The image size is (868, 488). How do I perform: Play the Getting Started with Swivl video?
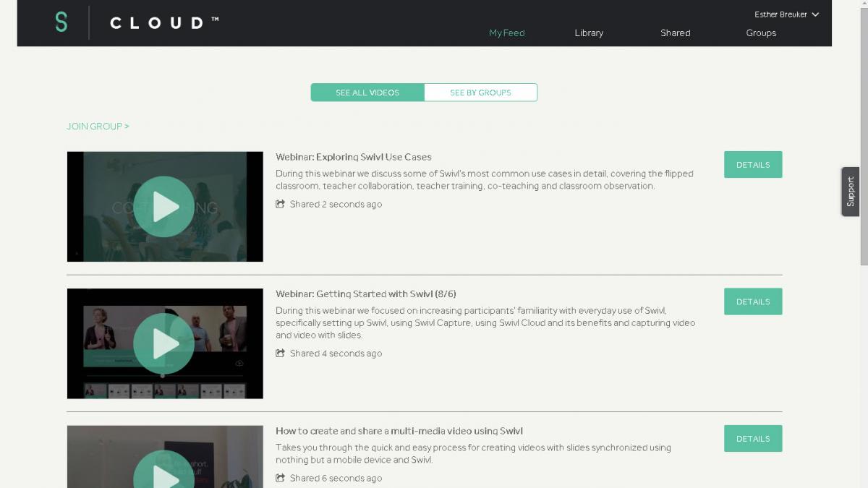164,343
